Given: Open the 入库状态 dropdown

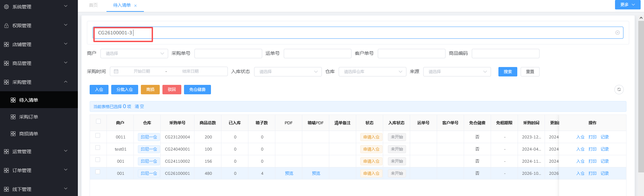Looking at the screenshot, I should (x=288, y=72).
